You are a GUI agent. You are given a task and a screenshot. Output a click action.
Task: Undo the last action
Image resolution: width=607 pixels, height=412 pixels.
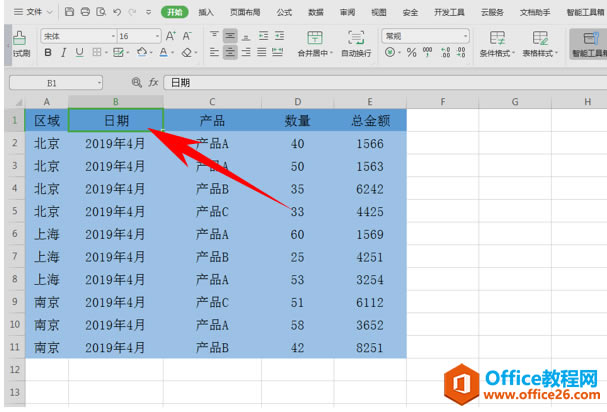pyautogui.click(x=117, y=12)
